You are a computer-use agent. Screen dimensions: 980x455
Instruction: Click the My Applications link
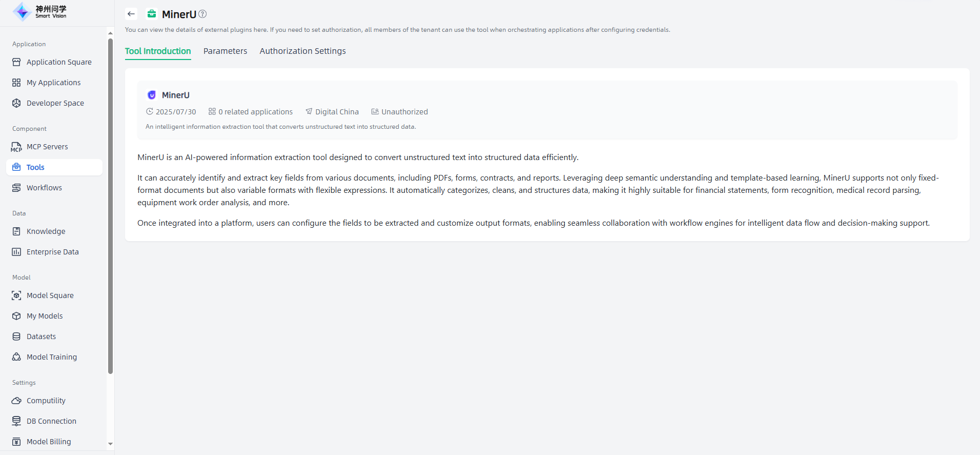point(53,83)
